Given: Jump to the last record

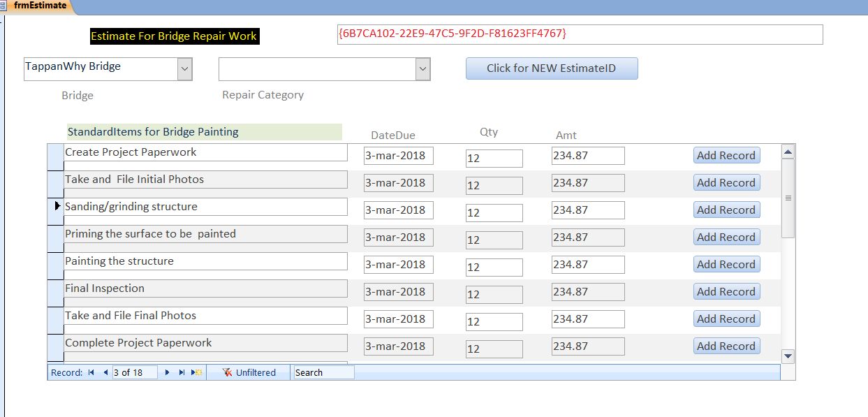Looking at the screenshot, I should 180,372.
